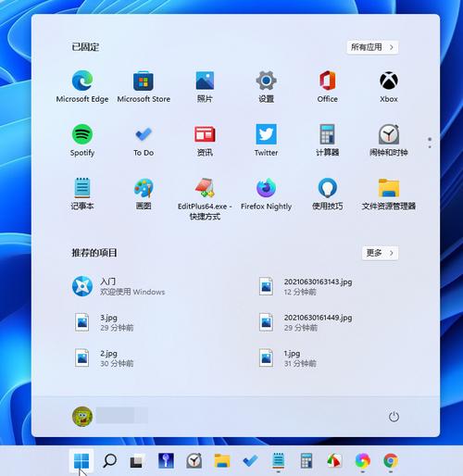The image size is (463, 476).
Task: Open Chrome from the taskbar
Action: point(391,461)
